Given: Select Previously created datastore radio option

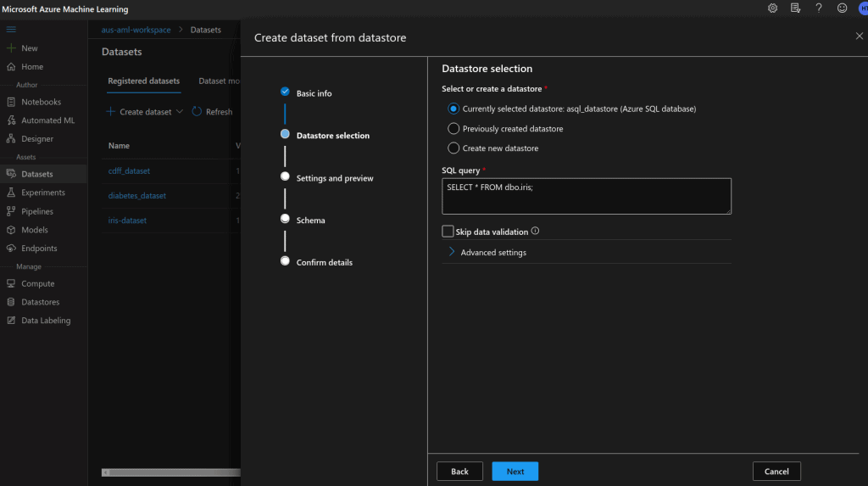Looking at the screenshot, I should pos(453,129).
